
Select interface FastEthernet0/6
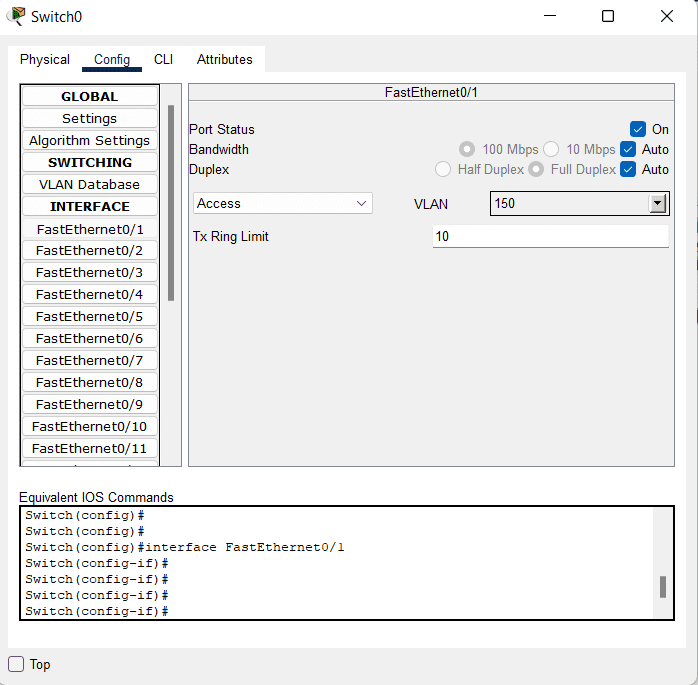point(89,339)
